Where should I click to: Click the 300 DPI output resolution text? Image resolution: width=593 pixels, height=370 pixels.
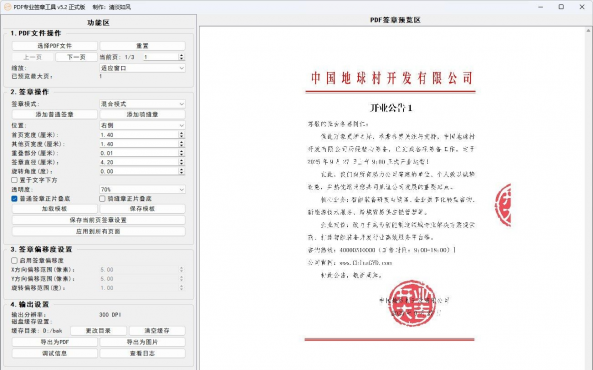(110, 315)
